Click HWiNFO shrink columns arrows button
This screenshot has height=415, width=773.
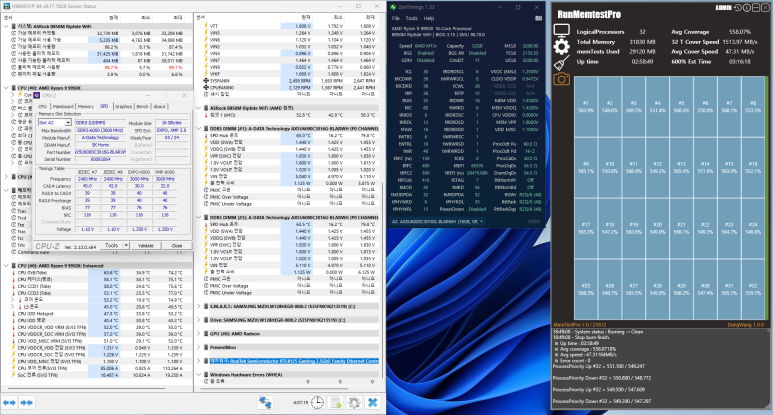(27, 403)
